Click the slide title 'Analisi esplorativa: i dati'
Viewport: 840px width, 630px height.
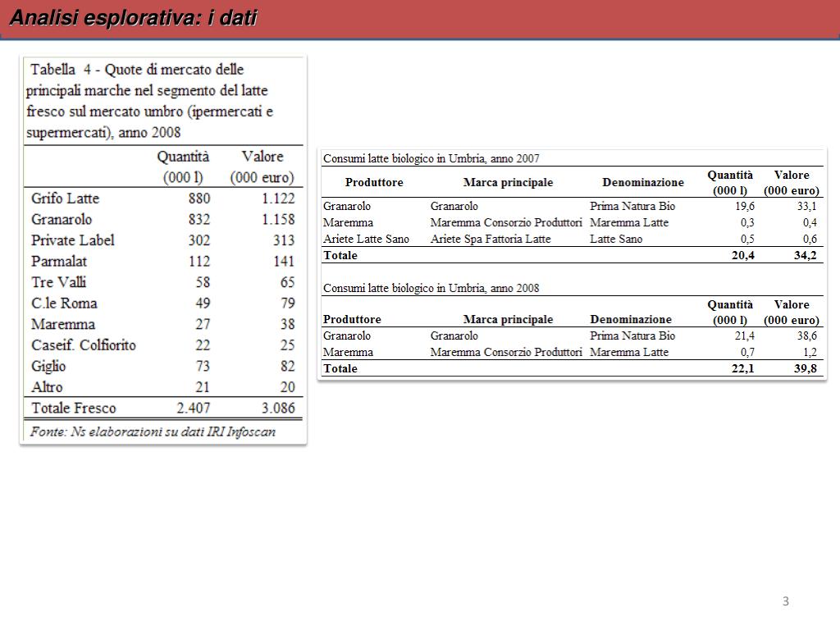point(134,18)
